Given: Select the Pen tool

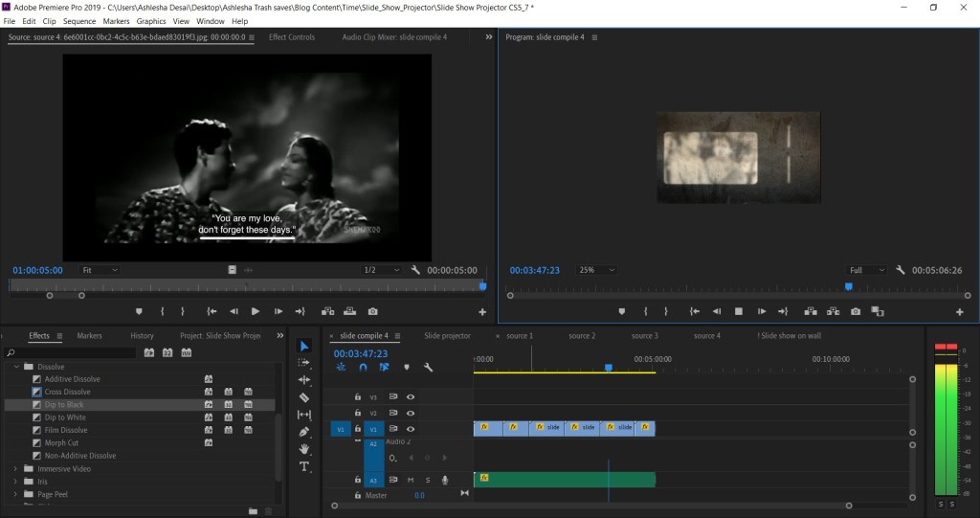Looking at the screenshot, I should pyautogui.click(x=304, y=432).
